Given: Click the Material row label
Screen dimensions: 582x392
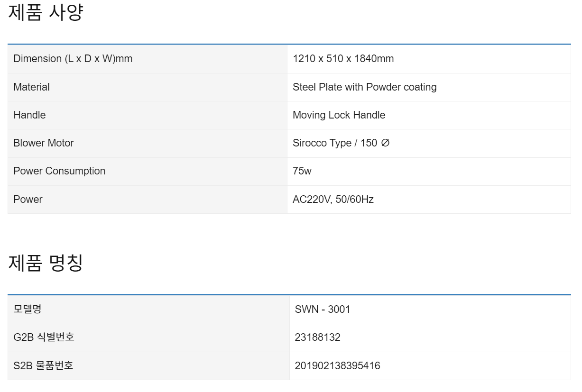Looking at the screenshot, I should (x=31, y=87).
